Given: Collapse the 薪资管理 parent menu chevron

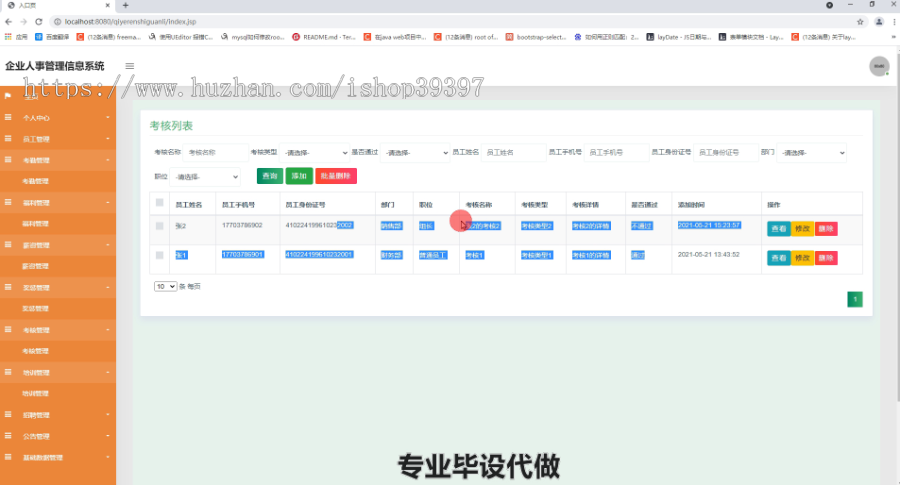Looking at the screenshot, I should coord(107,245).
